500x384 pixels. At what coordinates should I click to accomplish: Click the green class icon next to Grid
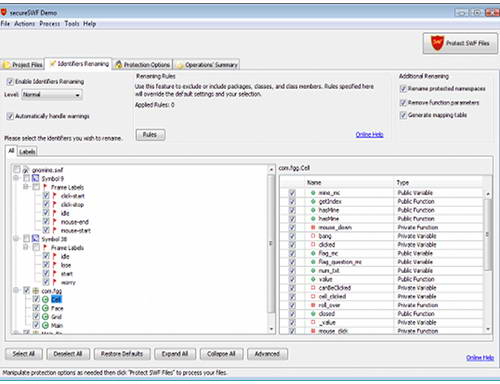pyautogui.click(x=45, y=317)
